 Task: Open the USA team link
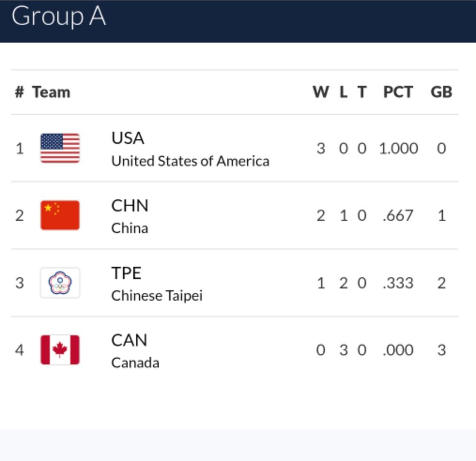[x=128, y=138]
